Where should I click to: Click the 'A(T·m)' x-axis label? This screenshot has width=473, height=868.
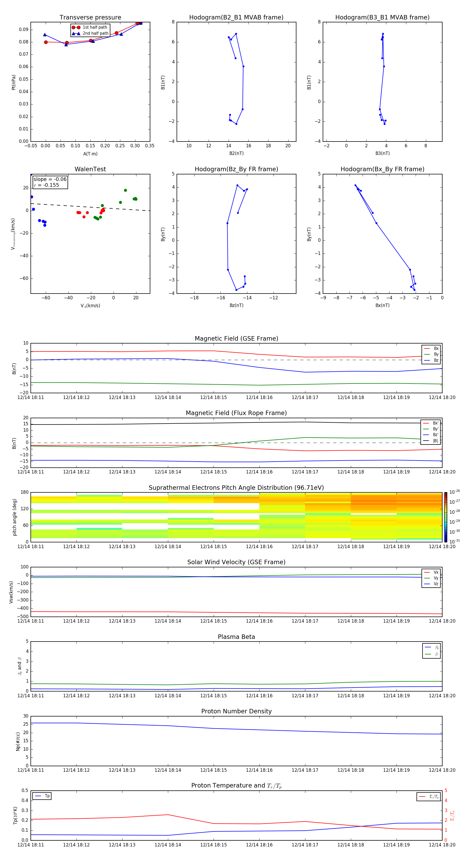pyautogui.click(x=90, y=154)
